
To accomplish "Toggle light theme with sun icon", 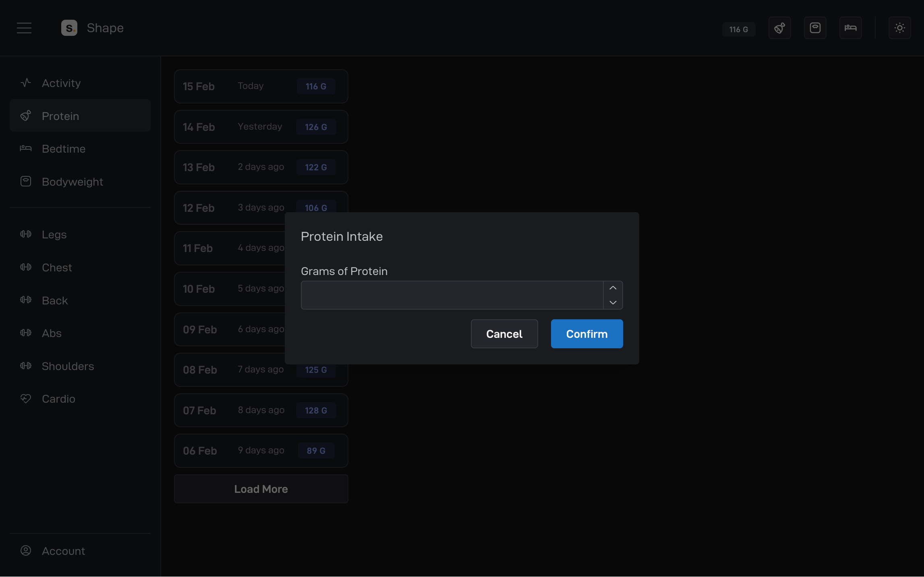I will (899, 28).
